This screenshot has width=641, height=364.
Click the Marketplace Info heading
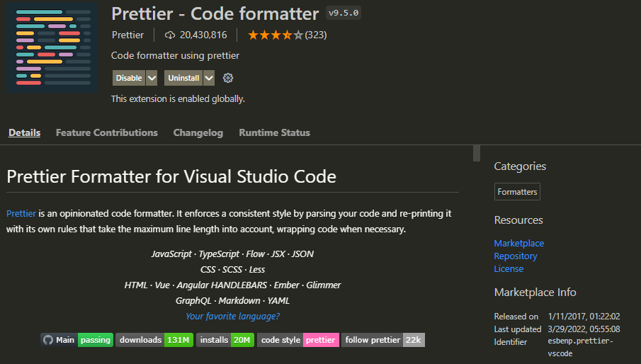tap(535, 292)
